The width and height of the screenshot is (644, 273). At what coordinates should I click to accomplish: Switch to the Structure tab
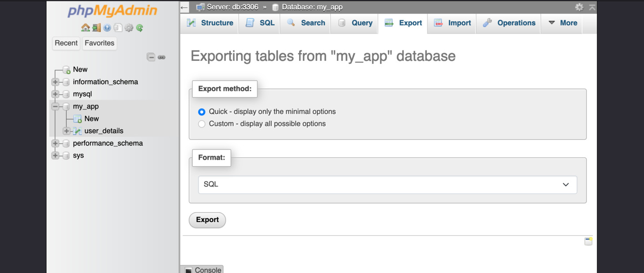tap(210, 23)
